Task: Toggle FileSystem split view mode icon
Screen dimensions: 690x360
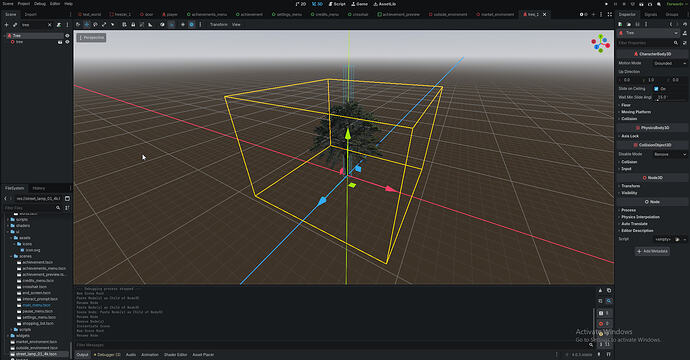Action: point(67,198)
